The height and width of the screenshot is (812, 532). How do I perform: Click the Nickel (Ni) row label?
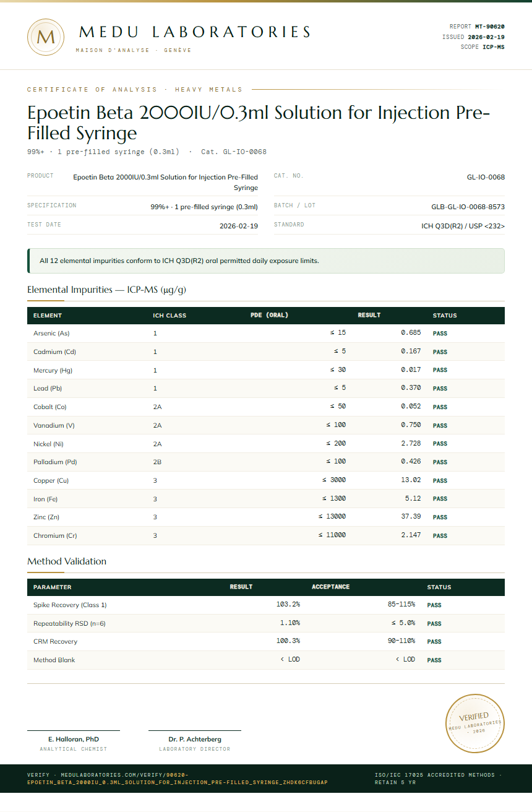click(48, 444)
